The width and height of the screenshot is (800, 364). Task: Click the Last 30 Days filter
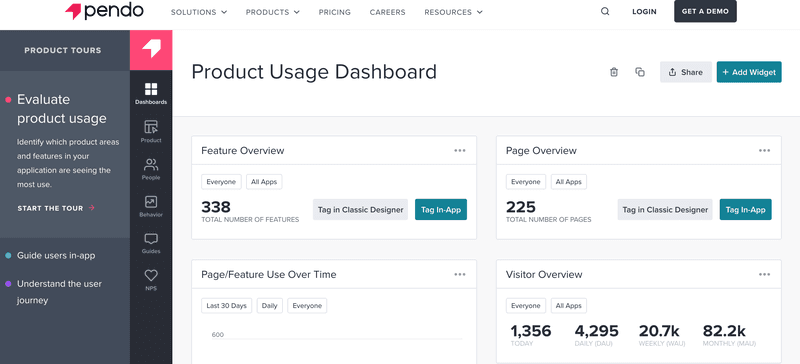227,306
